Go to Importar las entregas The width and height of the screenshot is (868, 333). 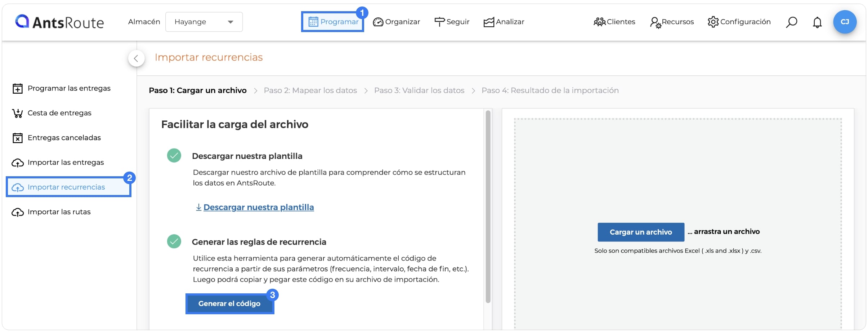click(58, 163)
